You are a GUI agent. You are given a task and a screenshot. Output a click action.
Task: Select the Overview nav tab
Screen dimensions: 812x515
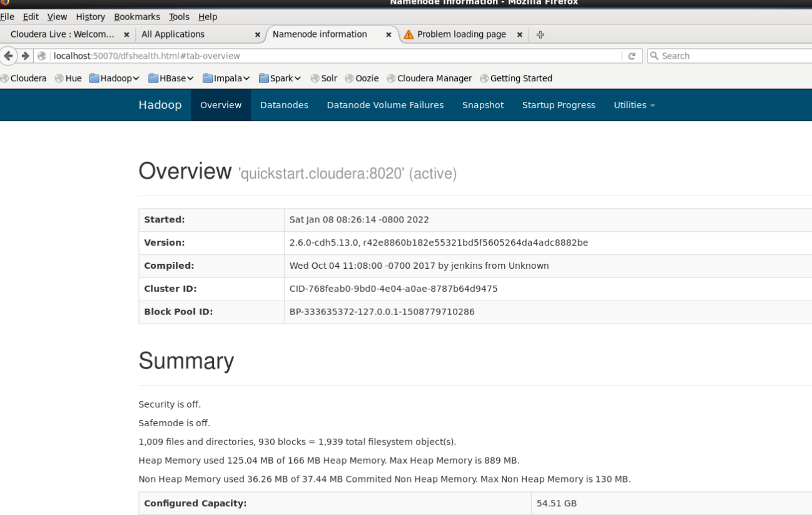(221, 105)
